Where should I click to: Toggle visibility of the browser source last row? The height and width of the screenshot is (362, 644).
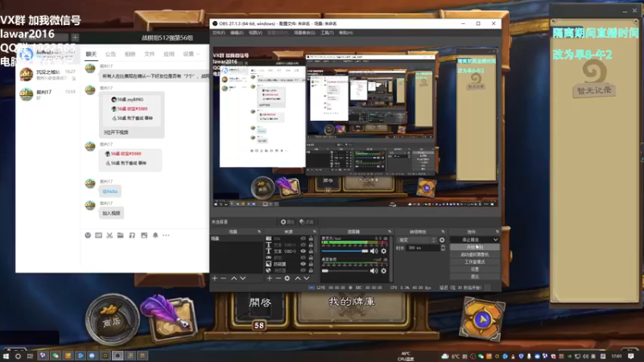[x=303, y=270]
